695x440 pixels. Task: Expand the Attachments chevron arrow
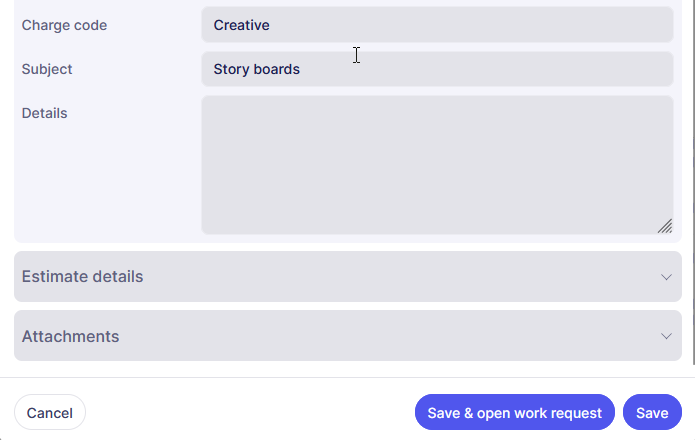click(666, 336)
